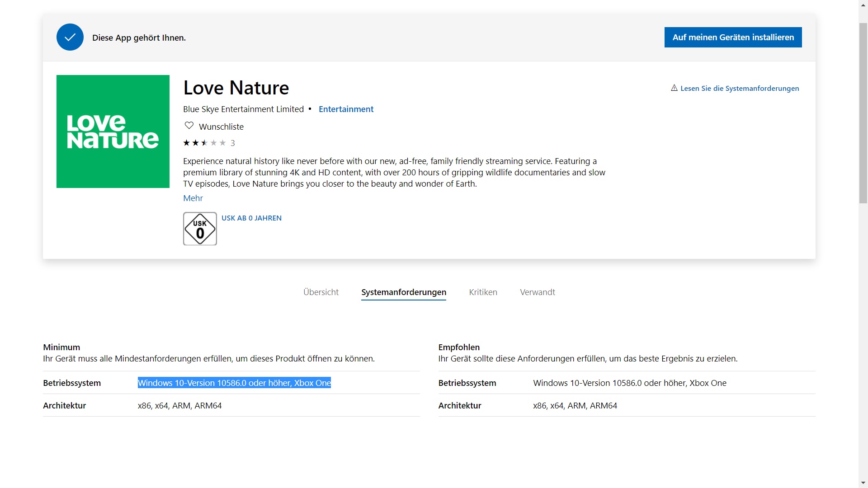Click the blue checkmark ownership icon

pyautogui.click(x=70, y=37)
